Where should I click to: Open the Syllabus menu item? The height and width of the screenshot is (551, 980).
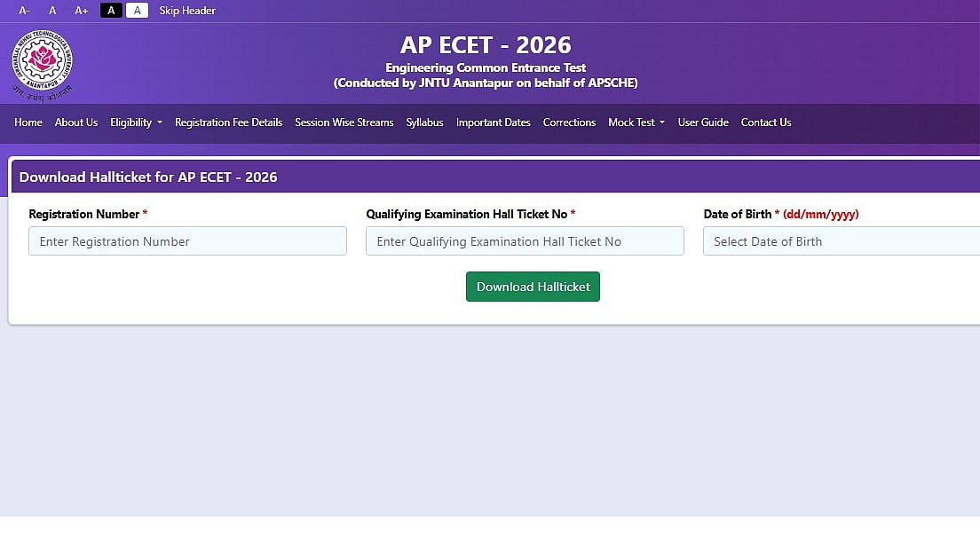point(424,122)
